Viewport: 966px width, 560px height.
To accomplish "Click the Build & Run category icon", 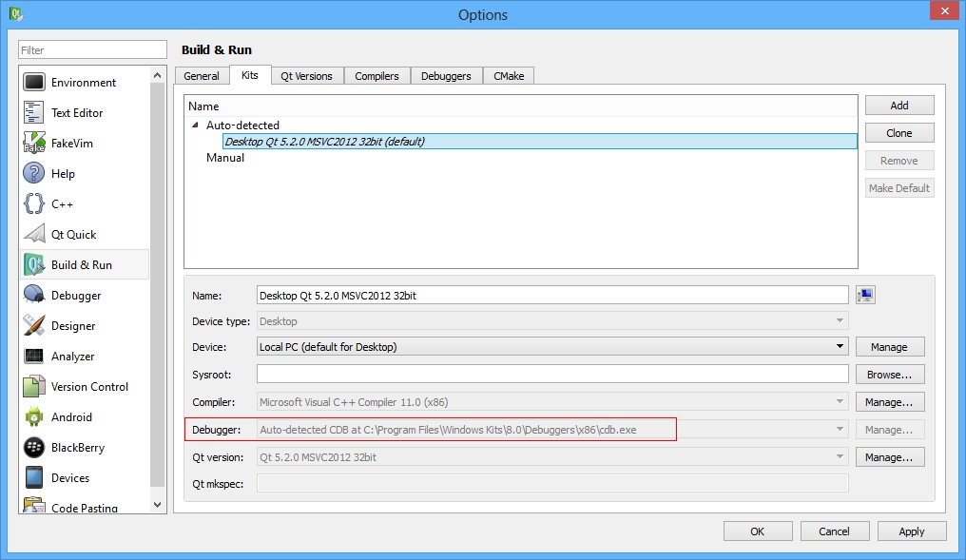I will [x=34, y=265].
